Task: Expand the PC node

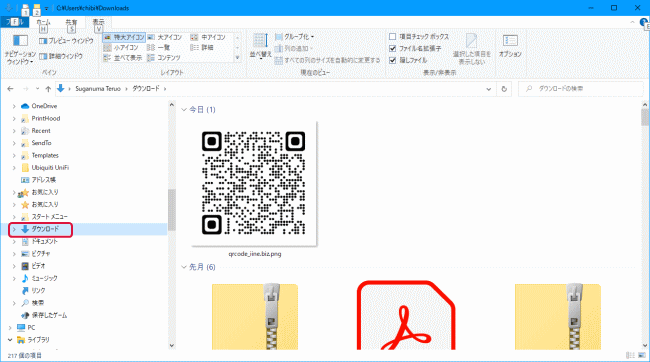Action: click(x=10, y=328)
